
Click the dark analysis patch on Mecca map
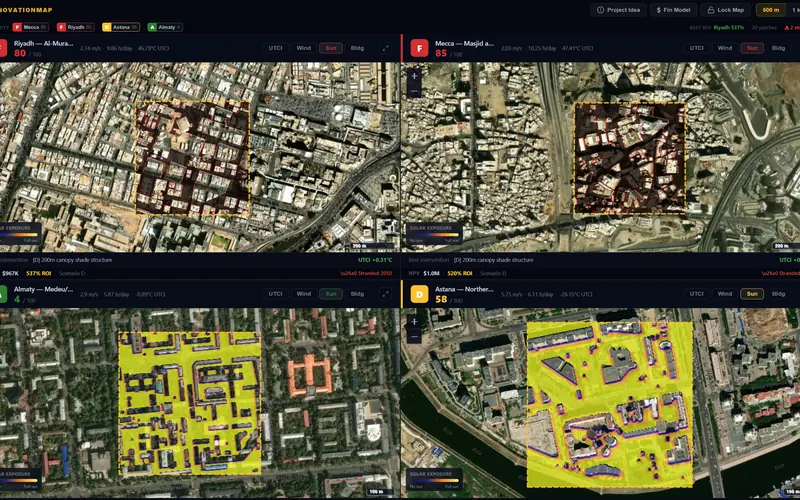point(630,158)
